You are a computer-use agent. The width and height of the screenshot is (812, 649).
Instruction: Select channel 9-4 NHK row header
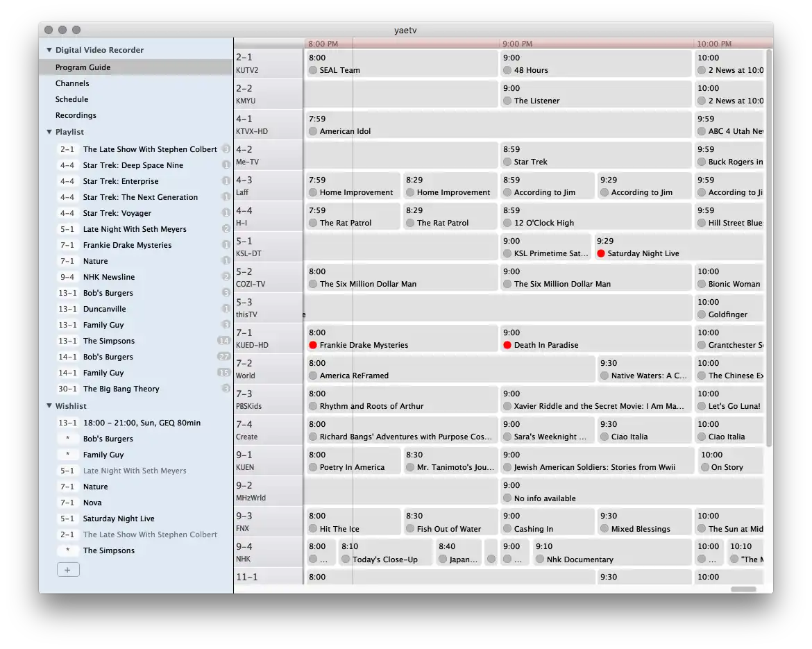(269, 553)
